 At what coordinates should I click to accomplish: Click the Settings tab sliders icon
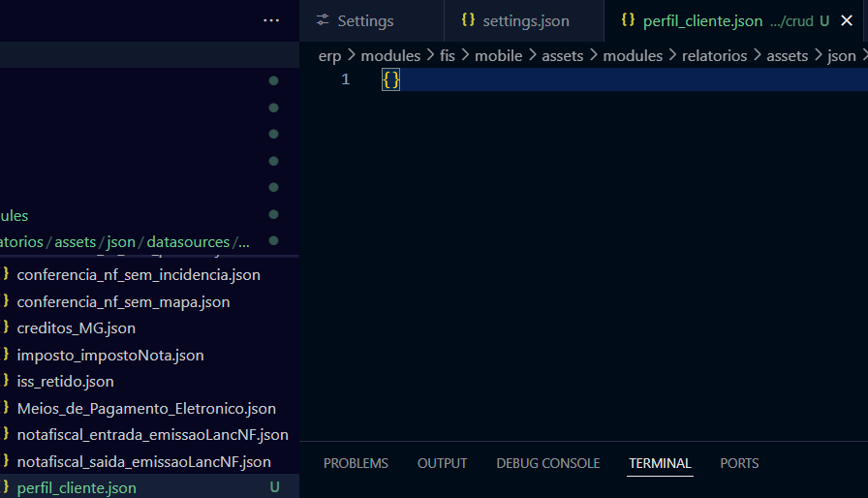point(324,20)
